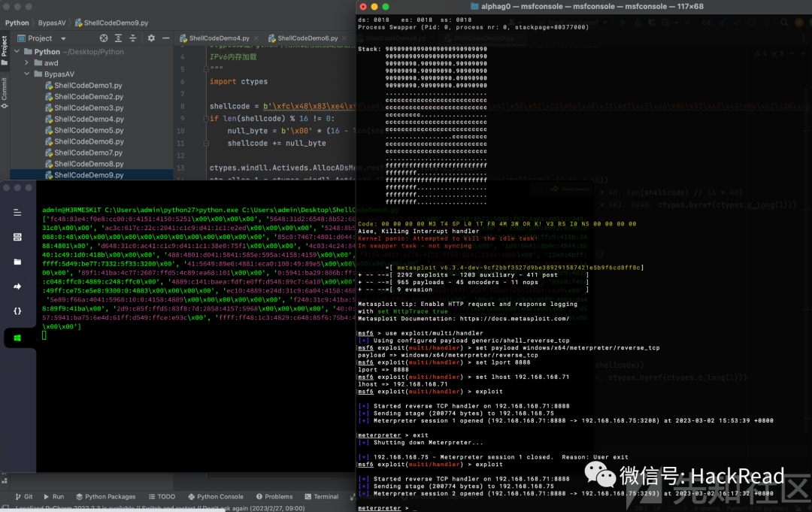Click the BypasAV folder name in tree
This screenshot has width=812, height=512.
[59, 74]
